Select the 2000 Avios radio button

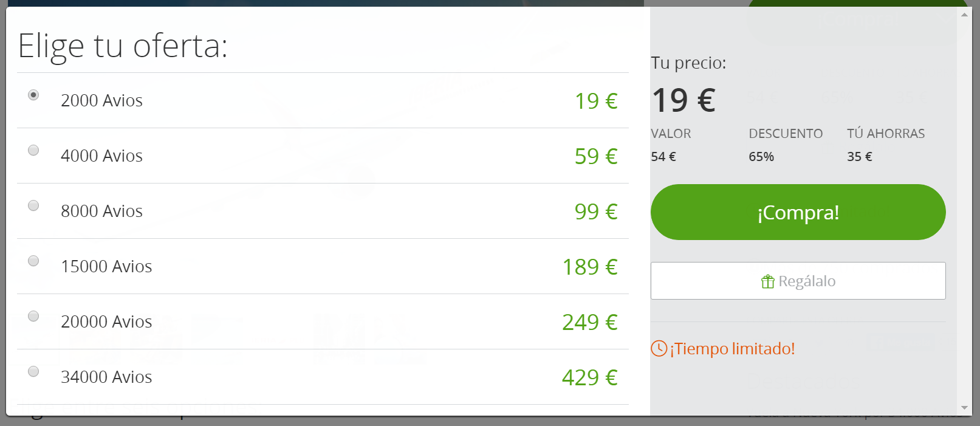(33, 95)
